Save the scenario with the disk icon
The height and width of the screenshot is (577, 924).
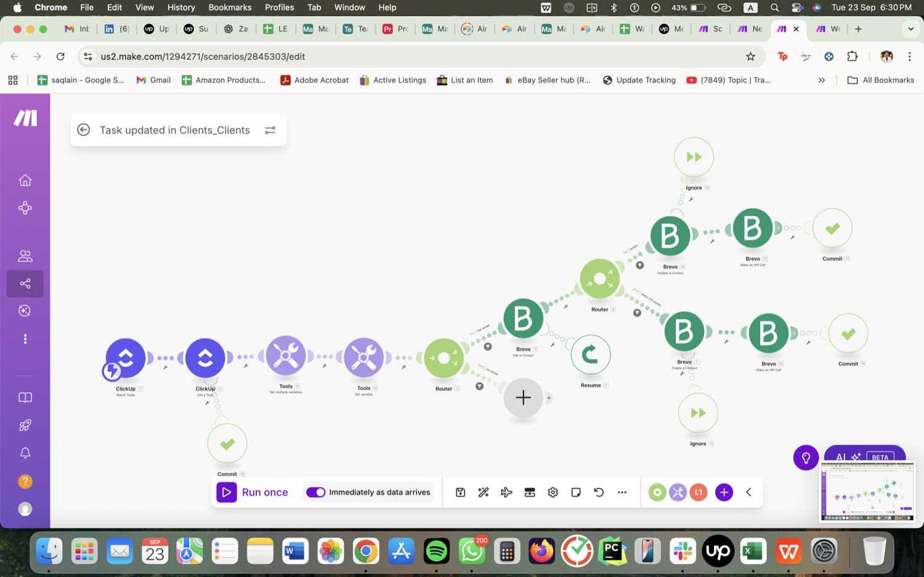click(460, 492)
